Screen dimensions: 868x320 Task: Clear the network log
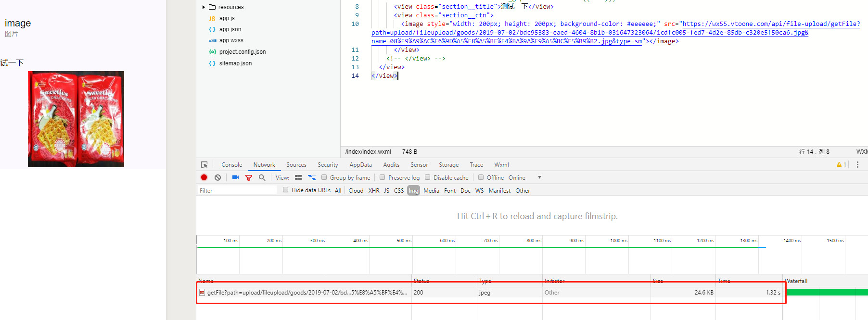tap(218, 178)
